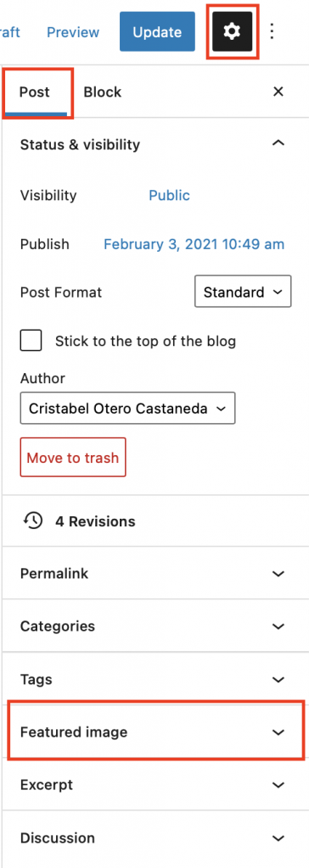
Task: Open the Post Format dropdown
Action: [243, 292]
